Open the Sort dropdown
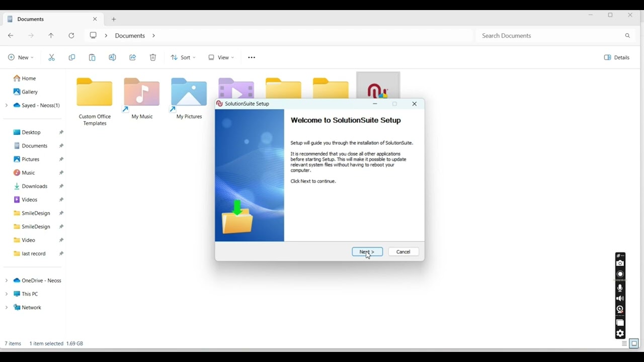This screenshot has height=362, width=644. coord(183,57)
